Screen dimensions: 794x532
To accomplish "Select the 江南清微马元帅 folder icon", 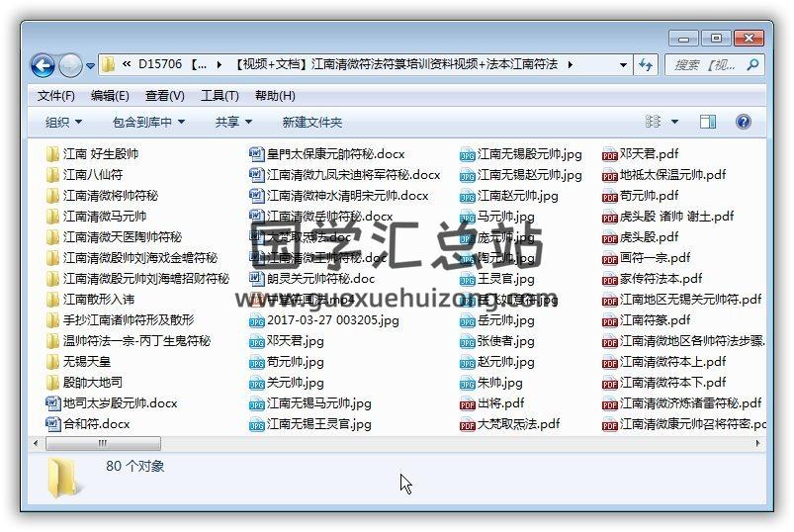I will pos(52,217).
